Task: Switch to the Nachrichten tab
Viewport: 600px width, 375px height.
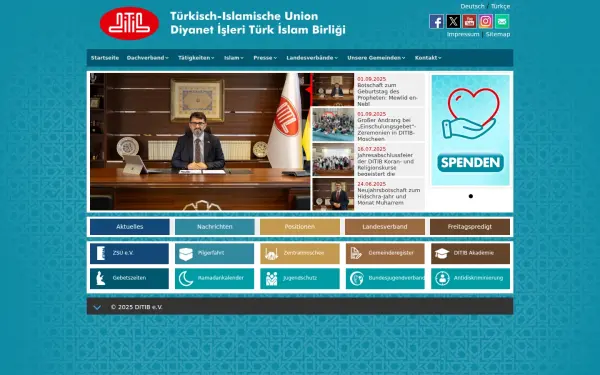Action: (x=215, y=227)
